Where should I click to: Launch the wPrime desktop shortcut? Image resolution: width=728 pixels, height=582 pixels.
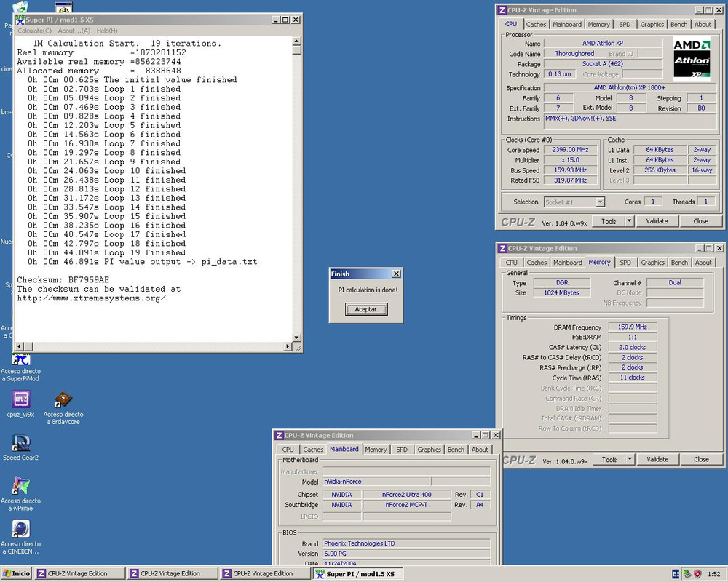(21, 485)
